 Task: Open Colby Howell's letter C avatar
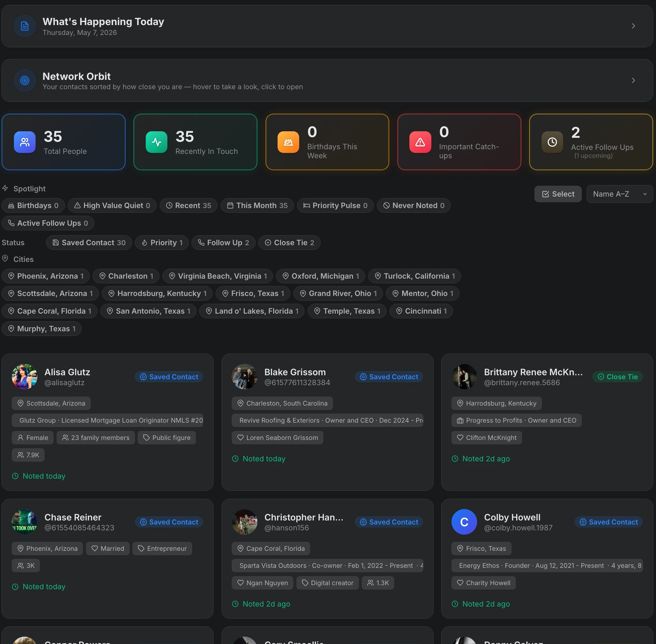point(464,522)
